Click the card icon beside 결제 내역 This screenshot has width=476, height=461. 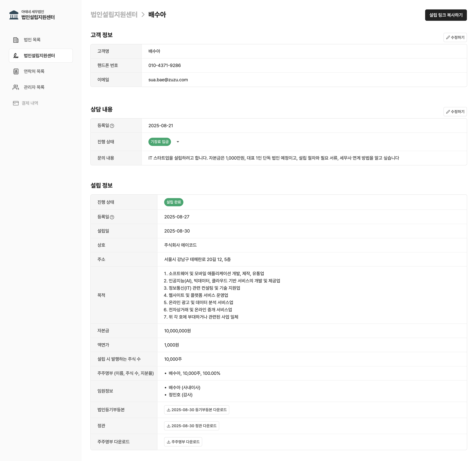(x=16, y=103)
